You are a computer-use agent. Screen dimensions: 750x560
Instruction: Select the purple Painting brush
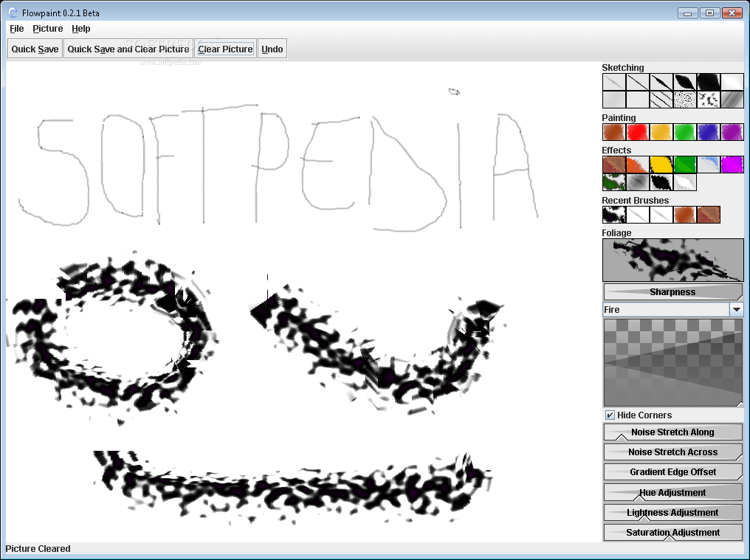pyautogui.click(x=732, y=132)
